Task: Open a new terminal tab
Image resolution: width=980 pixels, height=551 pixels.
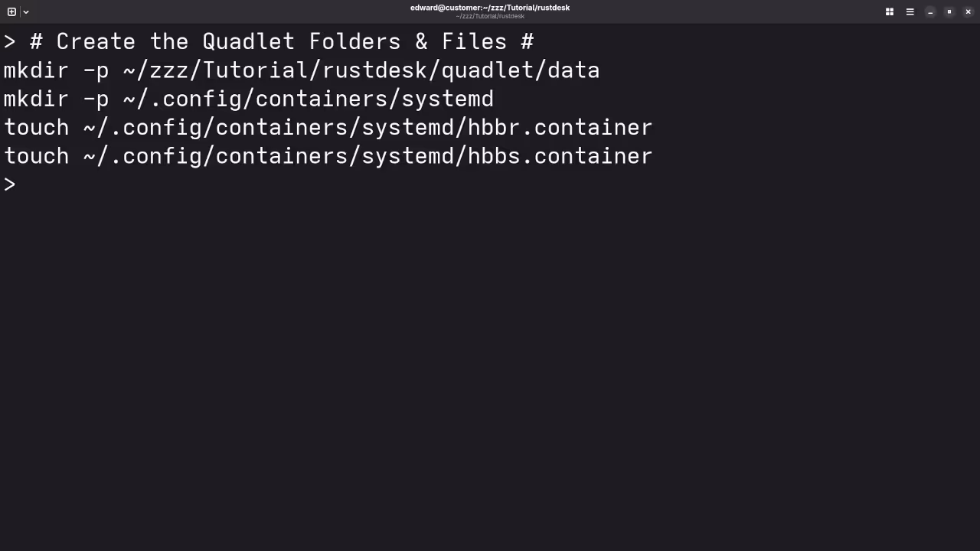Action: click(x=11, y=11)
